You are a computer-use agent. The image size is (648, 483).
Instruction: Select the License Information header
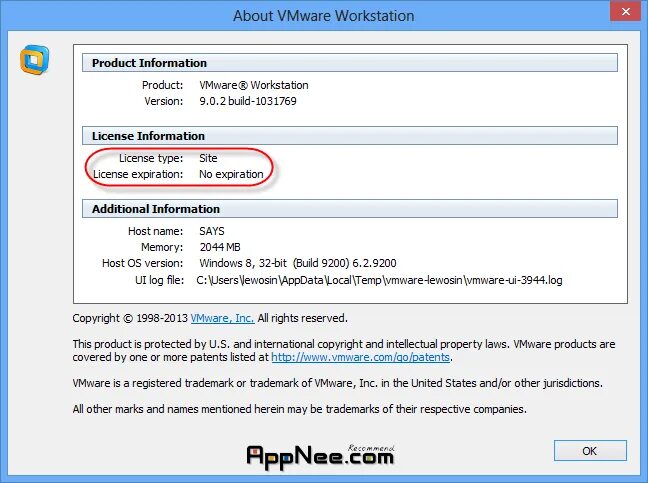click(350, 136)
